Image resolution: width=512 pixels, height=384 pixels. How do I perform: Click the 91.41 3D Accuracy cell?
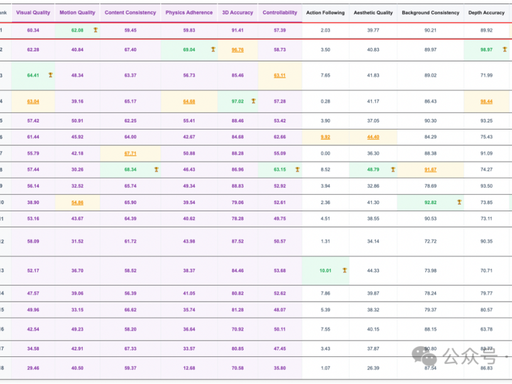coord(238,30)
